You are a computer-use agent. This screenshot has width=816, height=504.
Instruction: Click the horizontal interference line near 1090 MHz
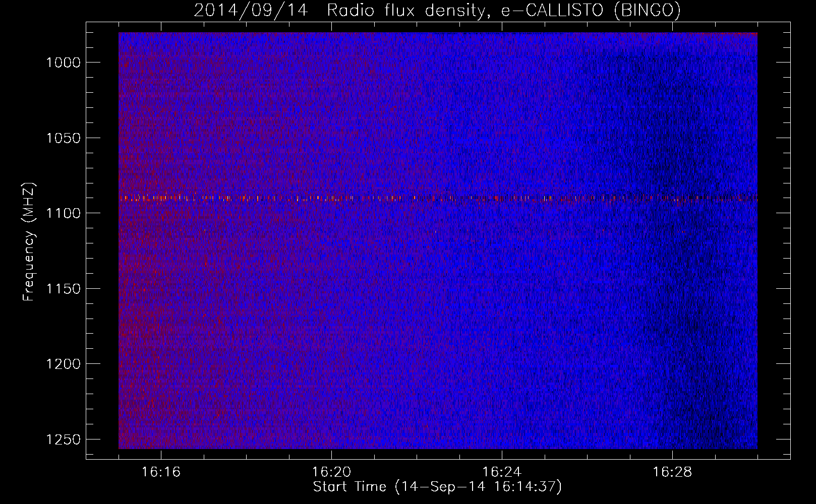(x=438, y=198)
